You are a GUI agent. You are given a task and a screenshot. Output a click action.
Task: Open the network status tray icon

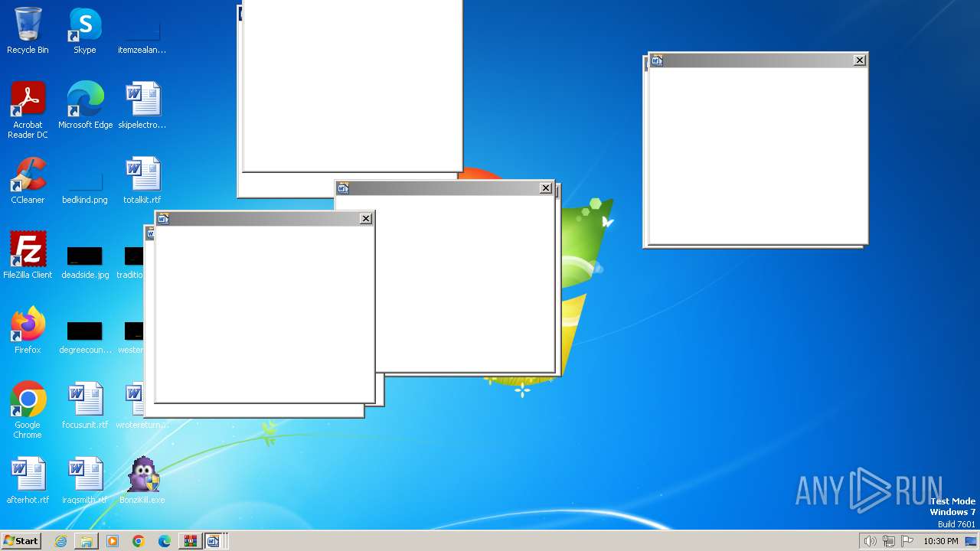click(x=888, y=541)
